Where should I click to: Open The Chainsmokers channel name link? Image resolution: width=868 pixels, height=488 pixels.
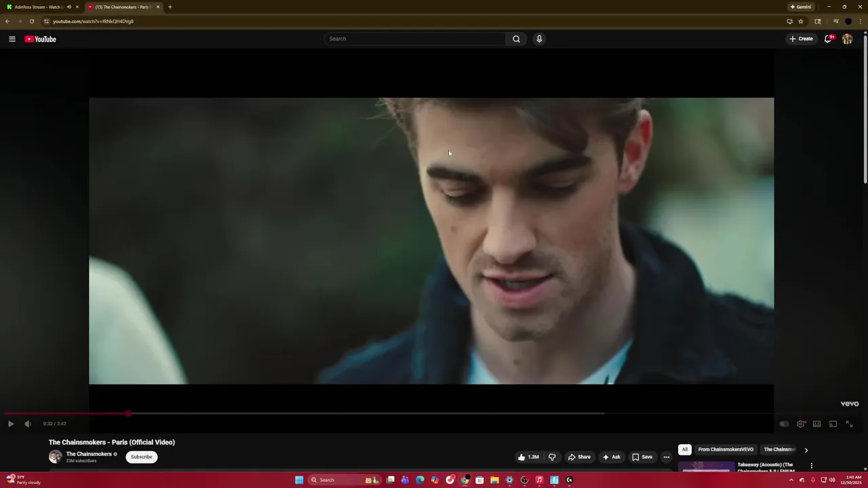89,454
